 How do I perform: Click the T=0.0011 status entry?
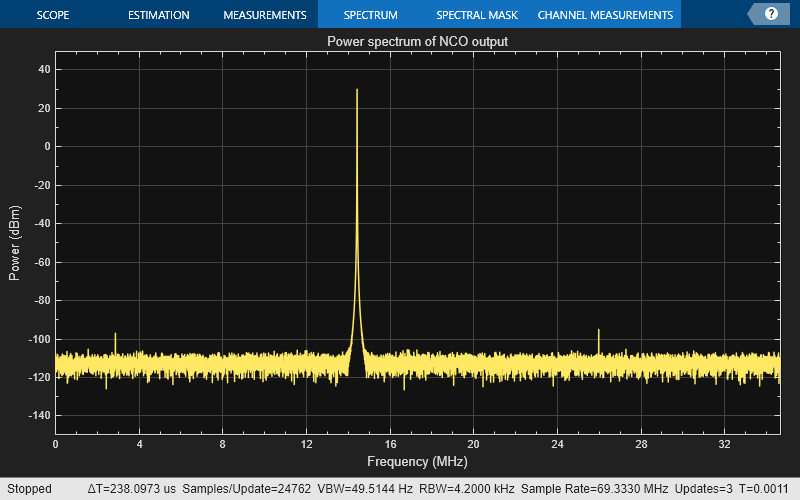pyautogui.click(x=763, y=489)
